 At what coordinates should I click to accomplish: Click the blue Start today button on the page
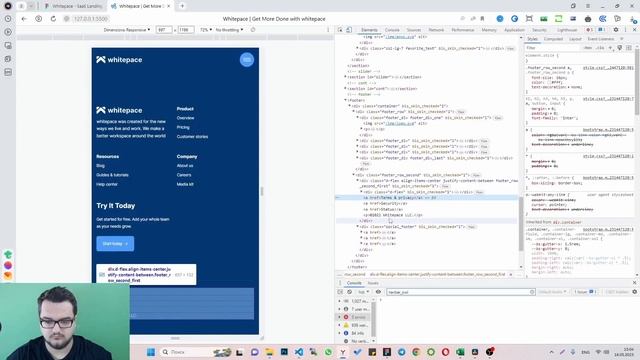coord(115,244)
